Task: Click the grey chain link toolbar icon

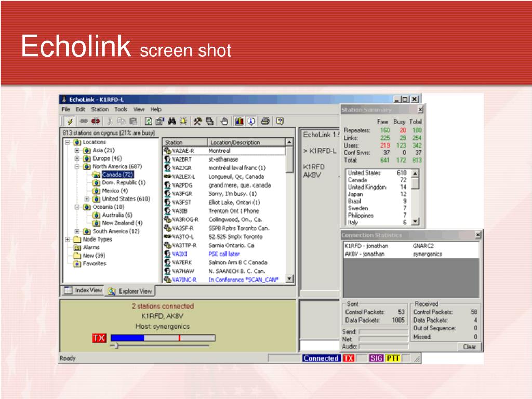Action: 84,121
